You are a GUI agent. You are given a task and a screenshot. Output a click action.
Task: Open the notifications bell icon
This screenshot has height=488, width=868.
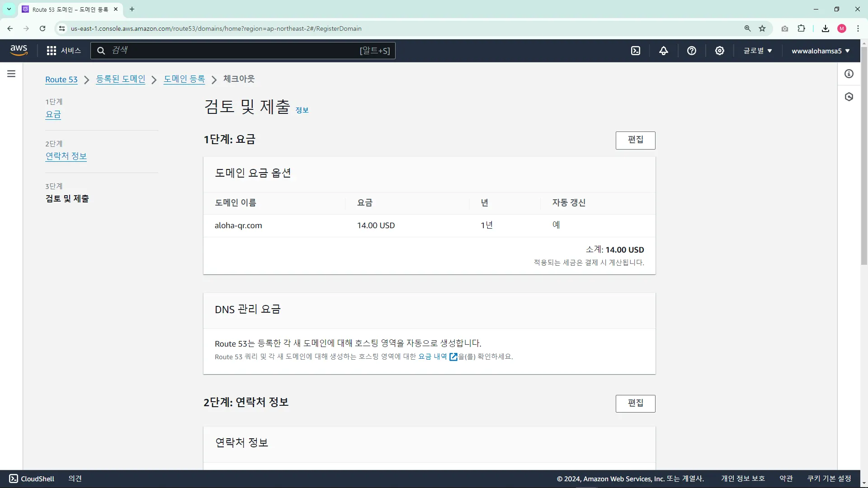pos(664,51)
